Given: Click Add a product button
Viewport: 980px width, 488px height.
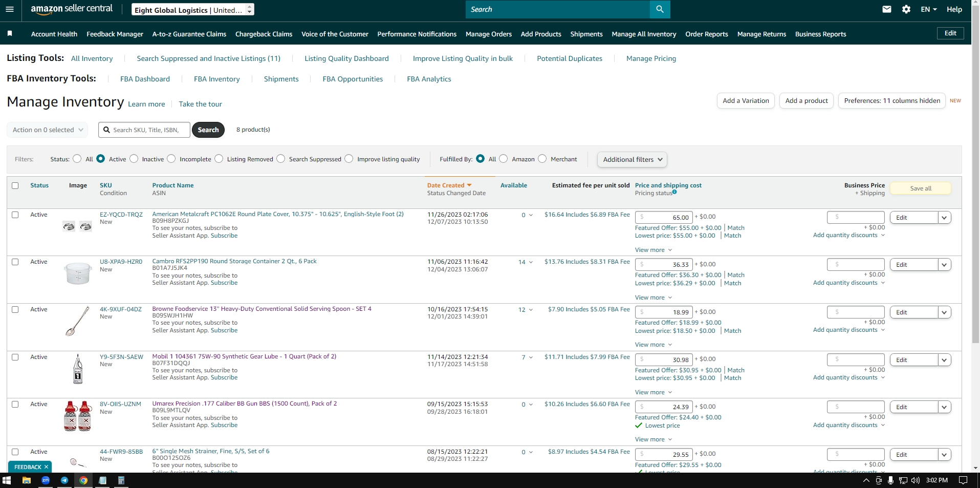Looking at the screenshot, I should pyautogui.click(x=807, y=101).
